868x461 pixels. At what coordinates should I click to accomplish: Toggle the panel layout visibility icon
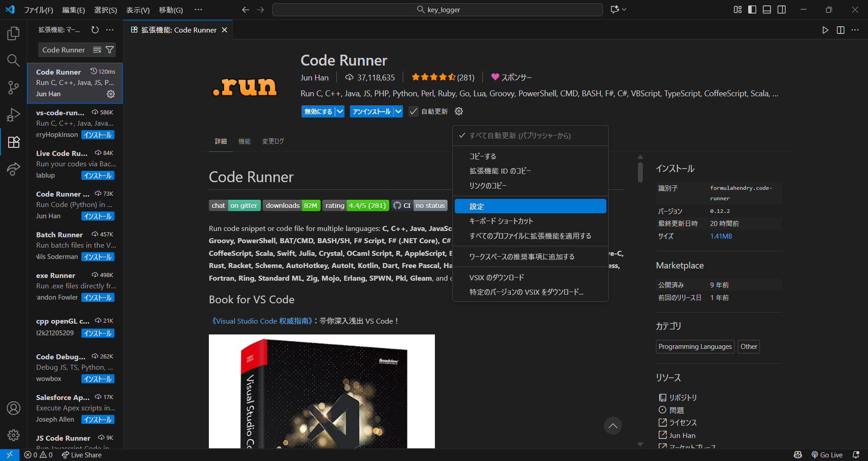point(766,9)
